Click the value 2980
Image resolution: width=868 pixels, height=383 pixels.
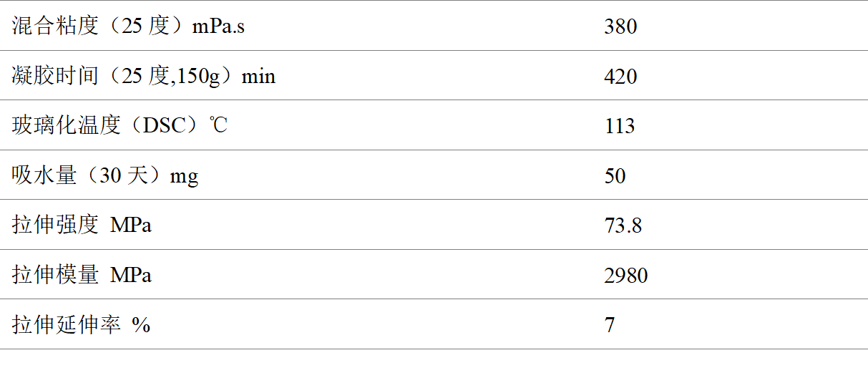(625, 275)
